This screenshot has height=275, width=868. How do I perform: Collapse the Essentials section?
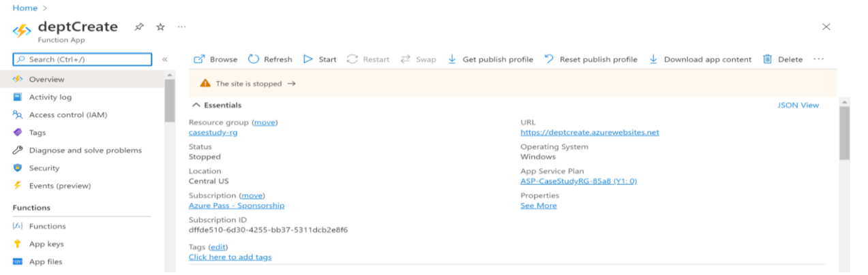click(x=216, y=106)
